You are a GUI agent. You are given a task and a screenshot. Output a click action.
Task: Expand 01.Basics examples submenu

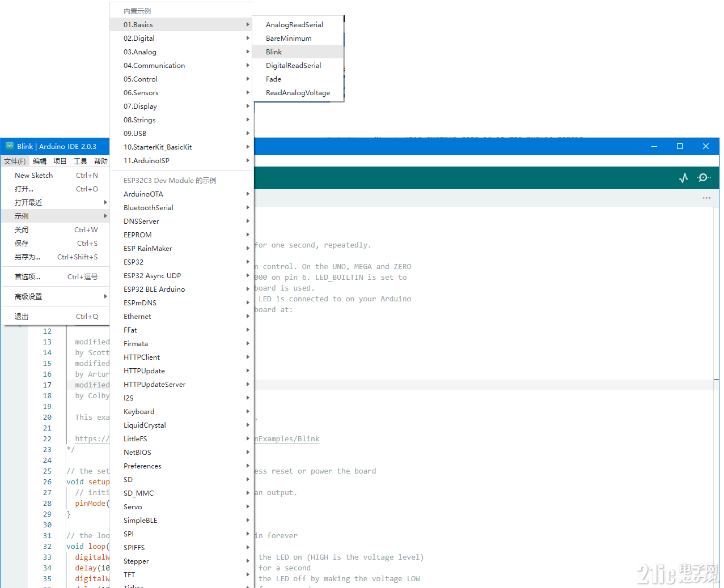181,25
